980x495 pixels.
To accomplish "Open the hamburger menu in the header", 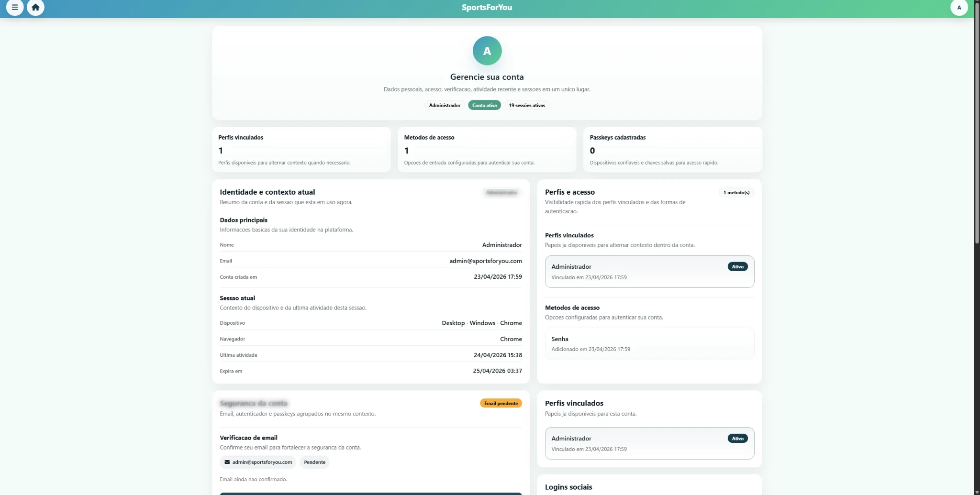I will (x=15, y=8).
